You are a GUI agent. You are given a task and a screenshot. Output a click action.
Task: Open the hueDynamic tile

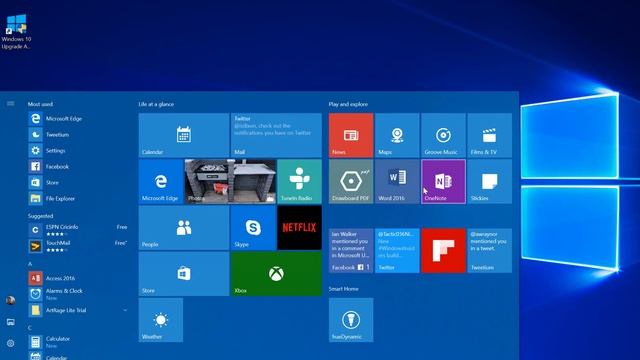click(x=351, y=320)
